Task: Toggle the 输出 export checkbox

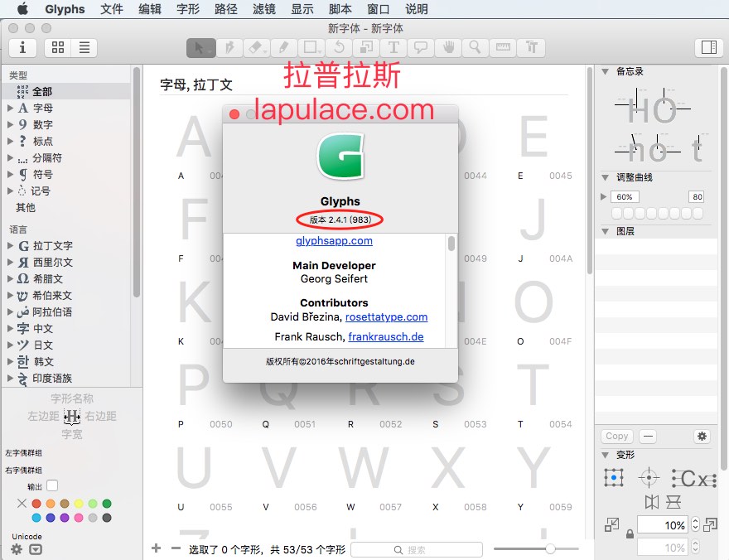Action: [x=52, y=485]
